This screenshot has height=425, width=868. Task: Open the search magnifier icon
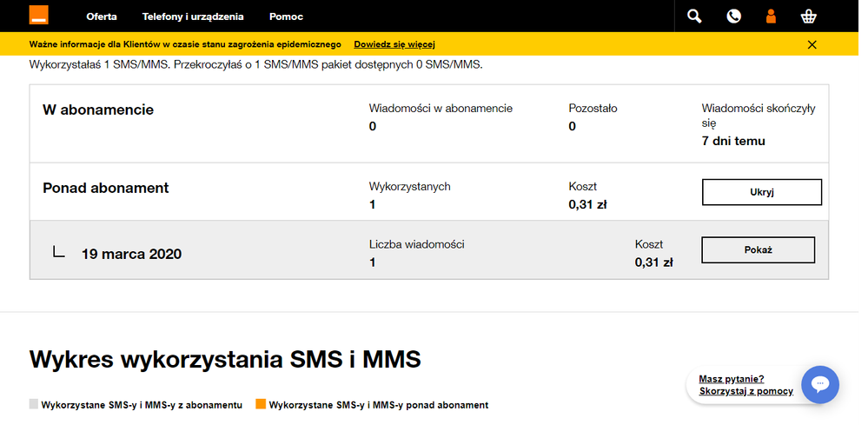tap(694, 16)
